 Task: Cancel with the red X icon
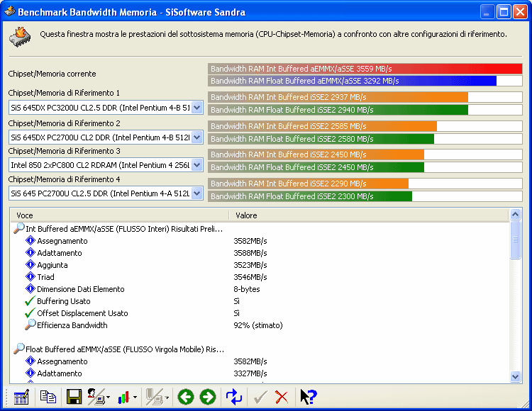pyautogui.click(x=282, y=397)
